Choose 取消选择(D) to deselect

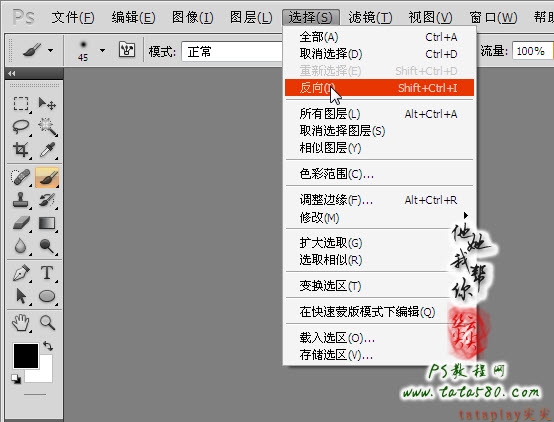point(379,54)
